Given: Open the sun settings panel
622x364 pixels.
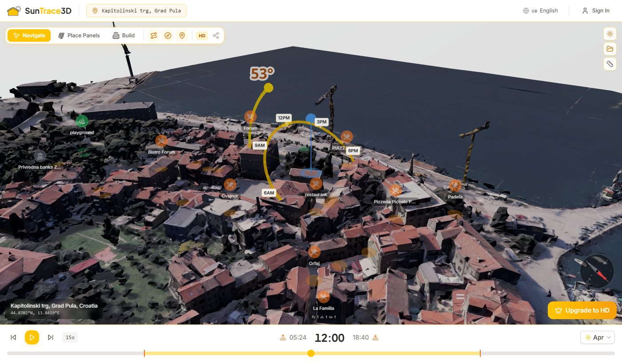Looking at the screenshot, I should (610, 33).
